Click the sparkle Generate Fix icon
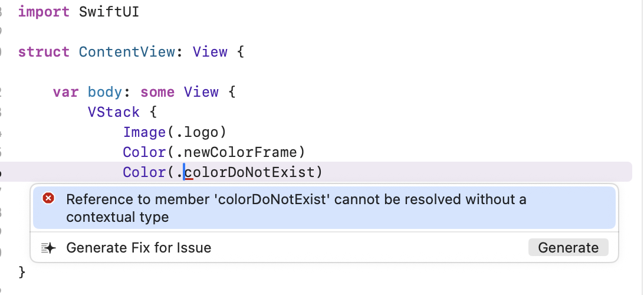This screenshot has height=295, width=644. [x=48, y=248]
